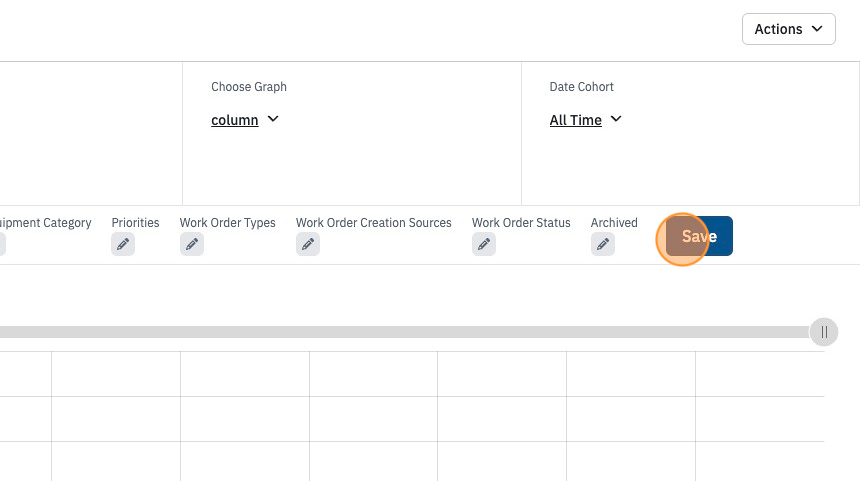Edit the Equipment Category filter at left edge
Image resolution: width=860 pixels, height=481 pixels.
pos(2,244)
